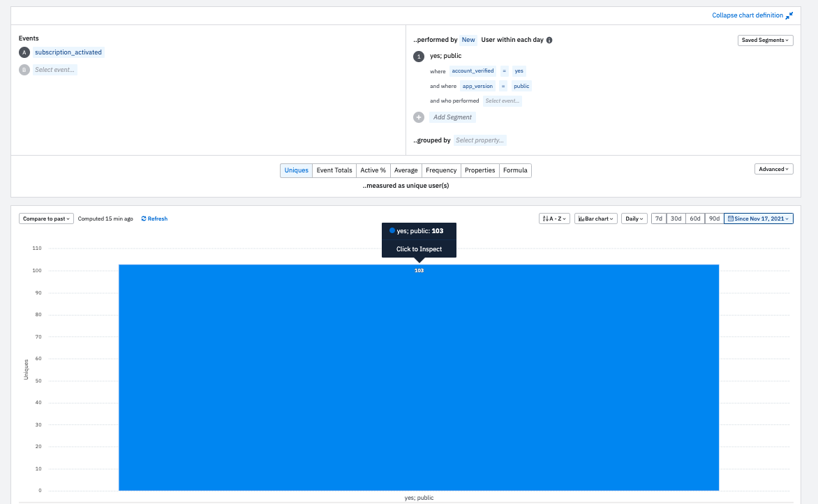Switch to the Average tab
Screen dimensions: 818x504
[406, 170]
